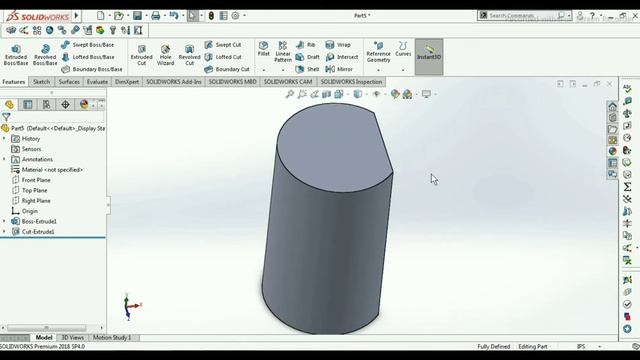Open the SOLIDWORKS menu flyout arrow
The image size is (640, 360).
[x=76, y=16]
